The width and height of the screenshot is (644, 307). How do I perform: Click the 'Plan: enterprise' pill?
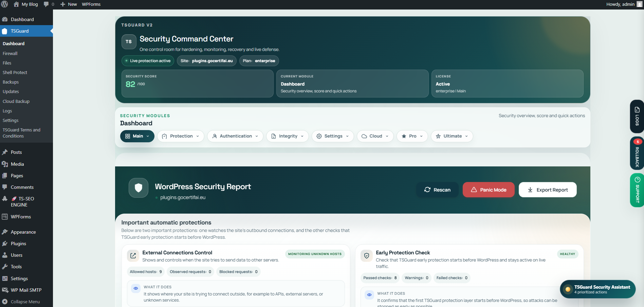259,61
